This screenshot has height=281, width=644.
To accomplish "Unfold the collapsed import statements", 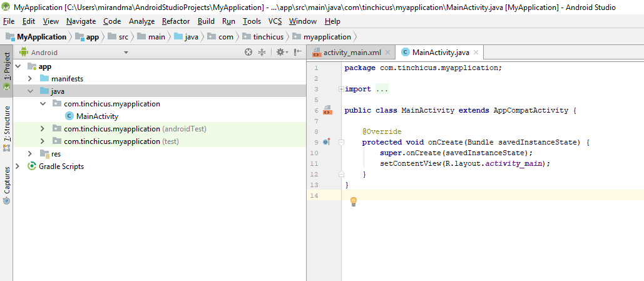I will [341, 89].
